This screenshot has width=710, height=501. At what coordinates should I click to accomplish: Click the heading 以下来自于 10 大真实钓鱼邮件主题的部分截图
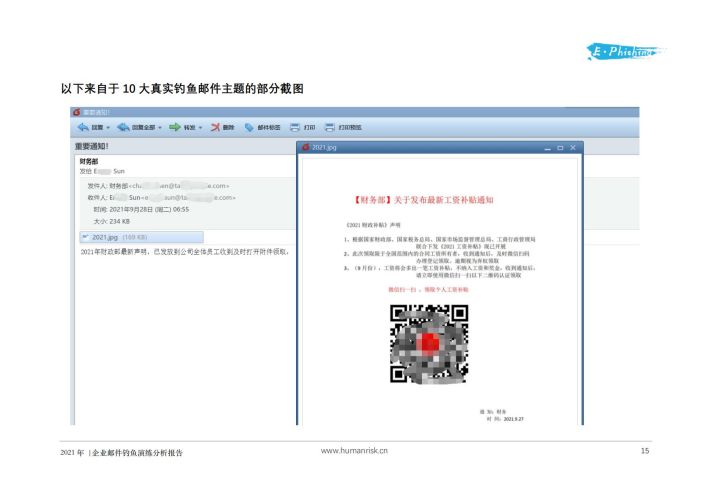(x=182, y=88)
